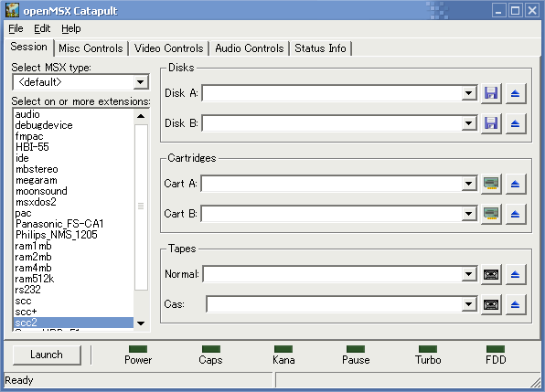Select the fmpac extension
The width and height of the screenshot is (545, 392).
(74, 136)
